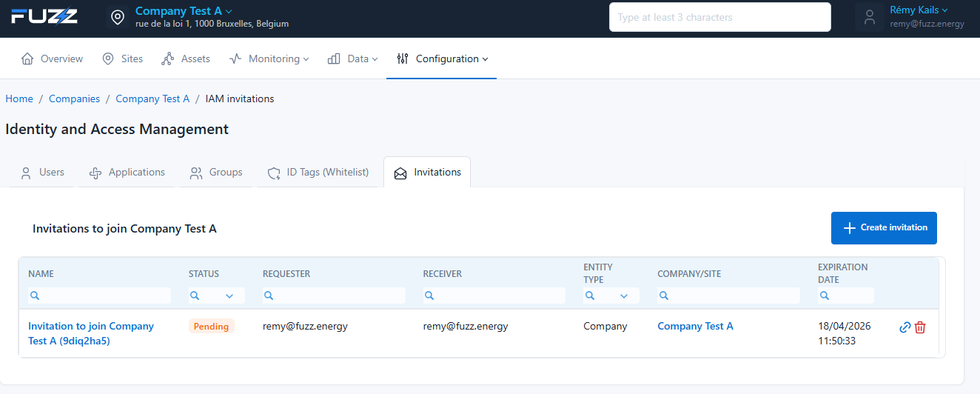This screenshot has width=980, height=394.
Task: Switch to the Groups tab
Action: click(216, 172)
